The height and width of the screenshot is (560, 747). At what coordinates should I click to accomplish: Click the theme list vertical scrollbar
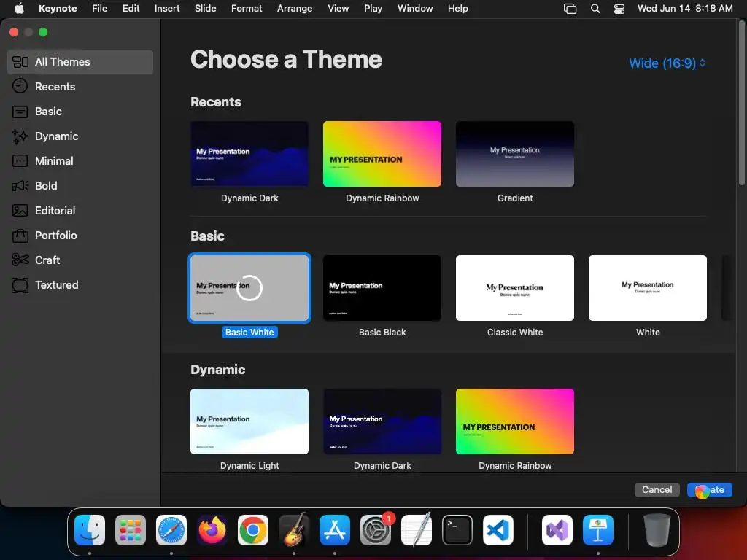(x=741, y=104)
